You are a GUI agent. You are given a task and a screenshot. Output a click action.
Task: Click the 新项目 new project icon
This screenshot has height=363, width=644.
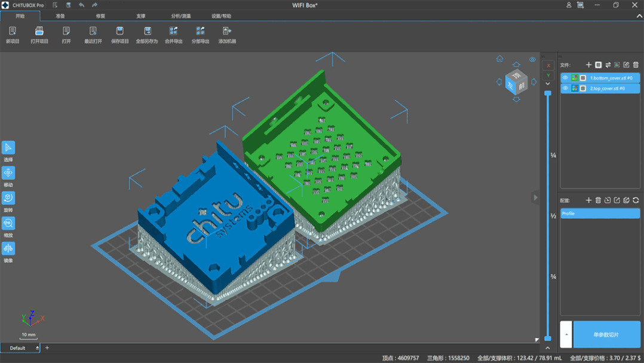point(13,31)
